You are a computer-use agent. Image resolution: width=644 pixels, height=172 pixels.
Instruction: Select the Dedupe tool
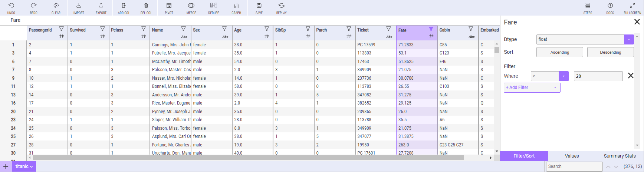click(214, 8)
